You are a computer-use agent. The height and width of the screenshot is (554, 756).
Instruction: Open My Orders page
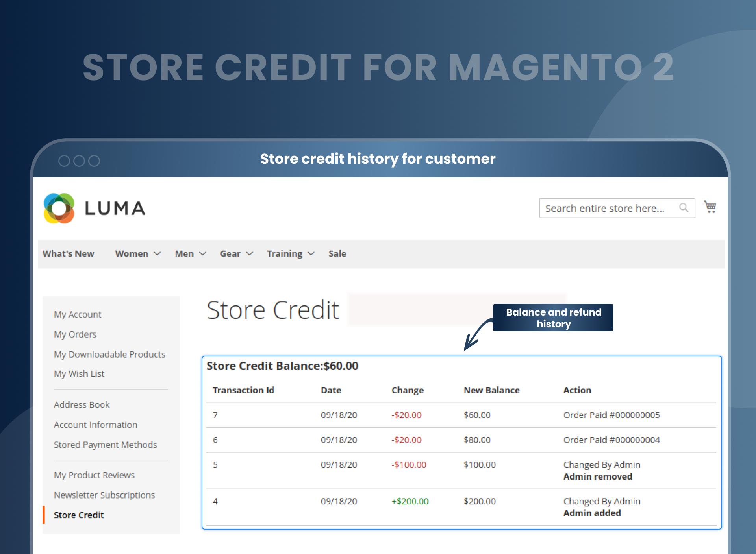pyautogui.click(x=75, y=334)
